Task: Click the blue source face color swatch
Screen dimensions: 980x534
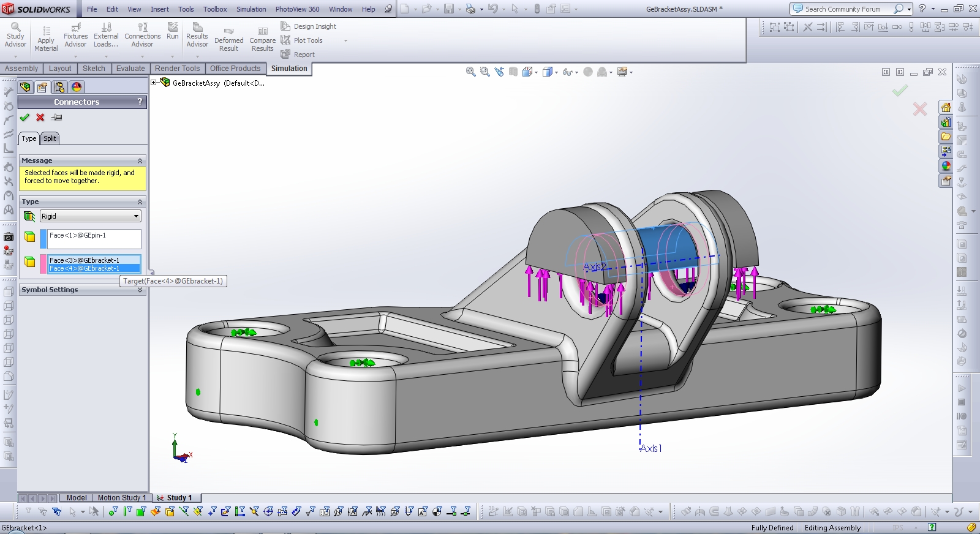Action: coord(43,238)
